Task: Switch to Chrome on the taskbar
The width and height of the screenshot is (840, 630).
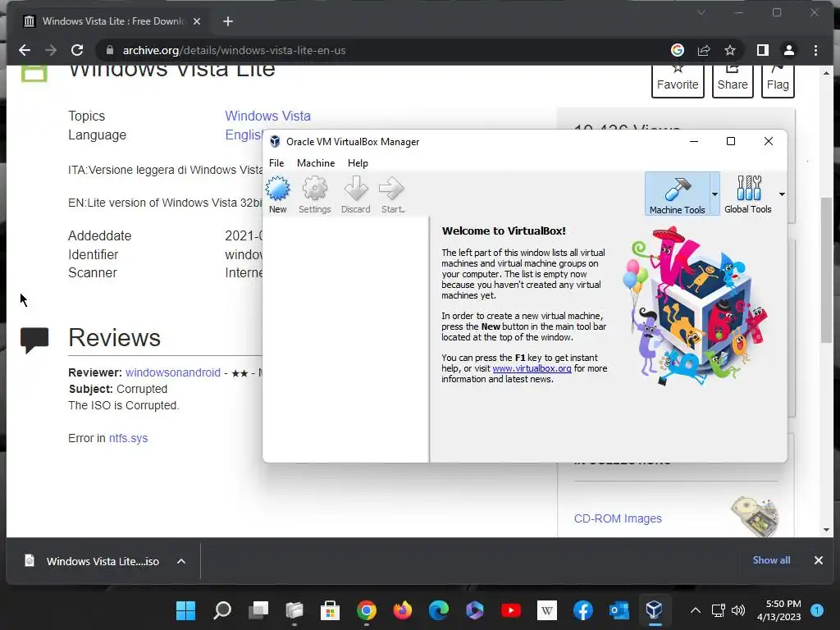Action: pyautogui.click(x=367, y=610)
